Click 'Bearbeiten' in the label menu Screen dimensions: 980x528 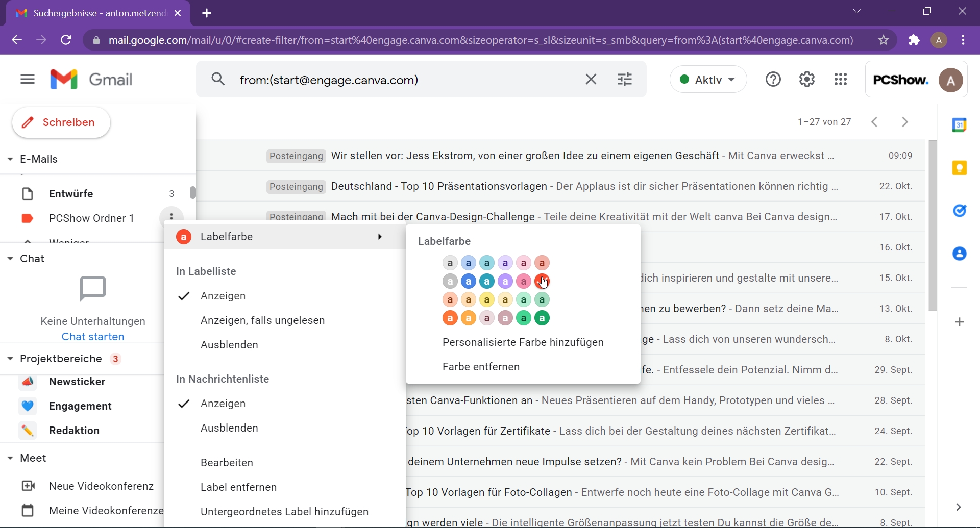tap(226, 463)
